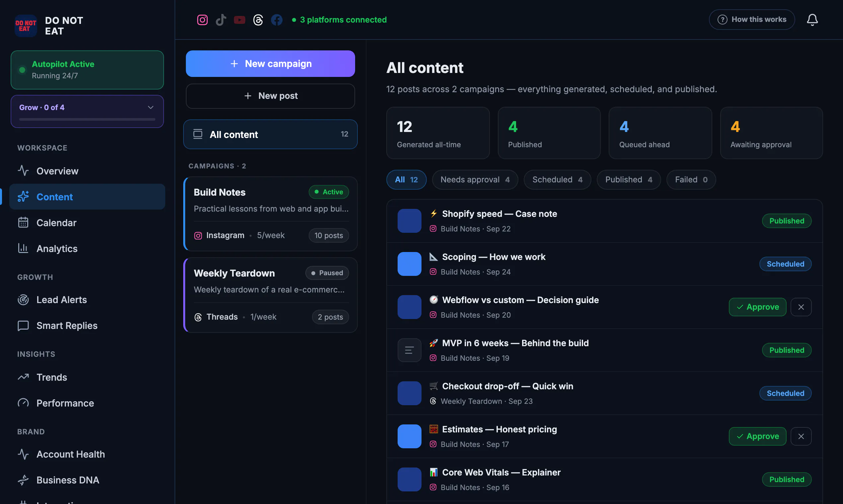The height and width of the screenshot is (504, 843).
Task: Reject the Webflow vs custom post
Action: tap(801, 307)
